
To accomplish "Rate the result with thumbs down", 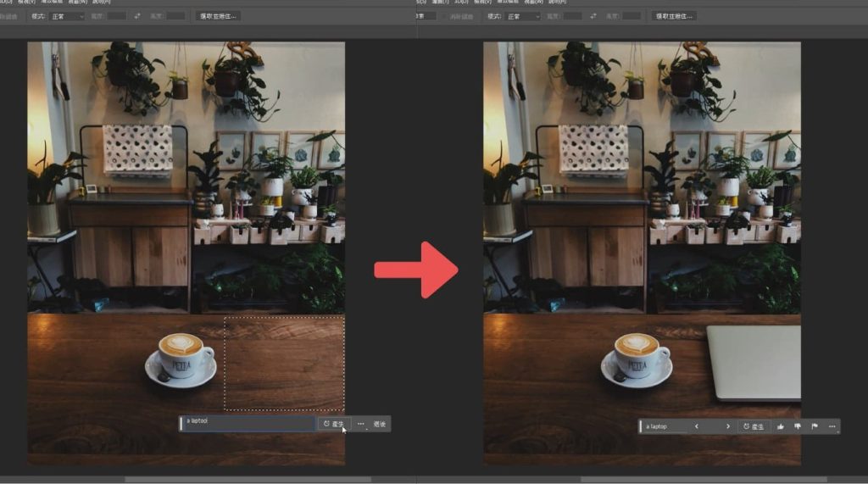I will [x=798, y=426].
